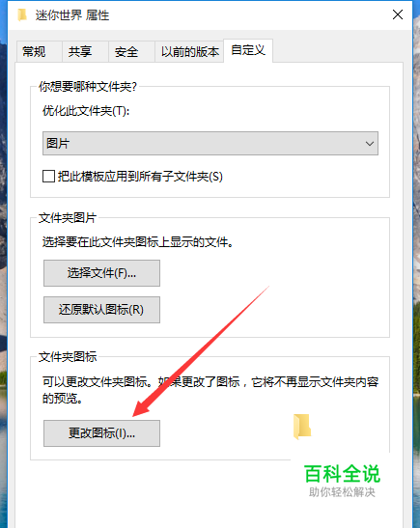420x528 pixels.
Task: Click the 文件夹图片 group heading
Action: [x=68, y=218]
